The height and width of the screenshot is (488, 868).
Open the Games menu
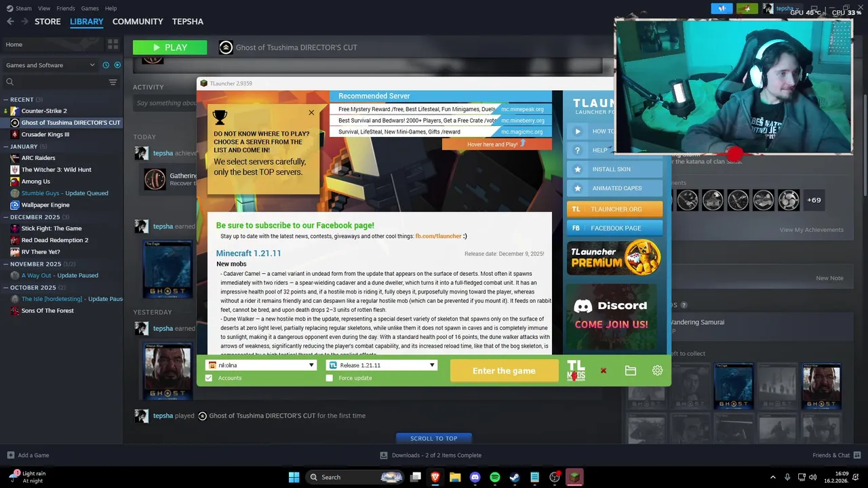(90, 8)
